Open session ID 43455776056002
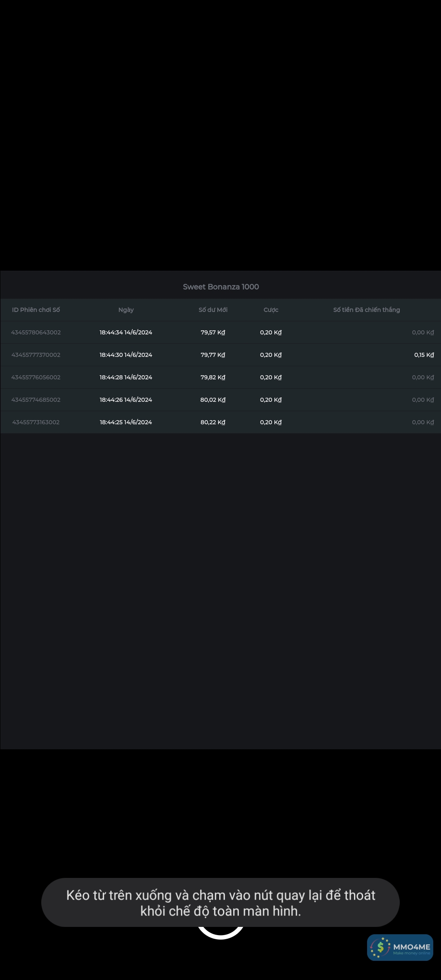 coord(36,377)
